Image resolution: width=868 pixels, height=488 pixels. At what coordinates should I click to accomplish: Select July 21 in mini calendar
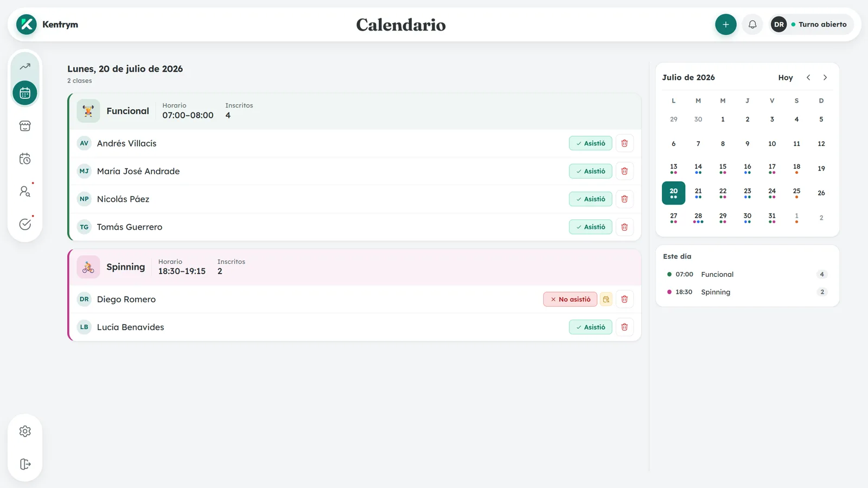click(698, 193)
